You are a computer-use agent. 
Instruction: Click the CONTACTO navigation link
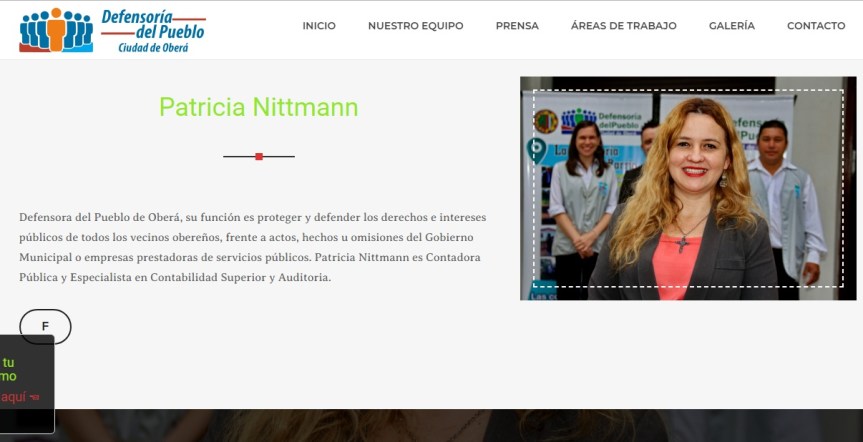pos(815,26)
